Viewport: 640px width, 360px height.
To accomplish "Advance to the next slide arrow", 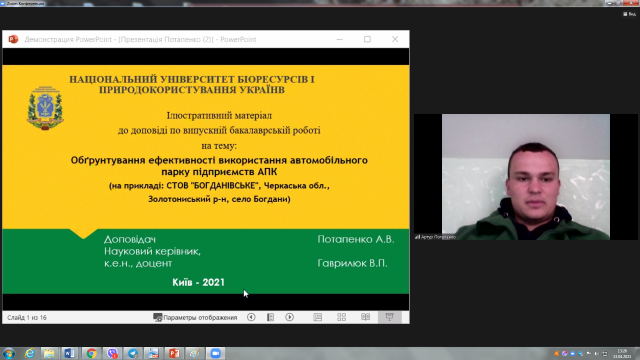I will click(x=289, y=317).
